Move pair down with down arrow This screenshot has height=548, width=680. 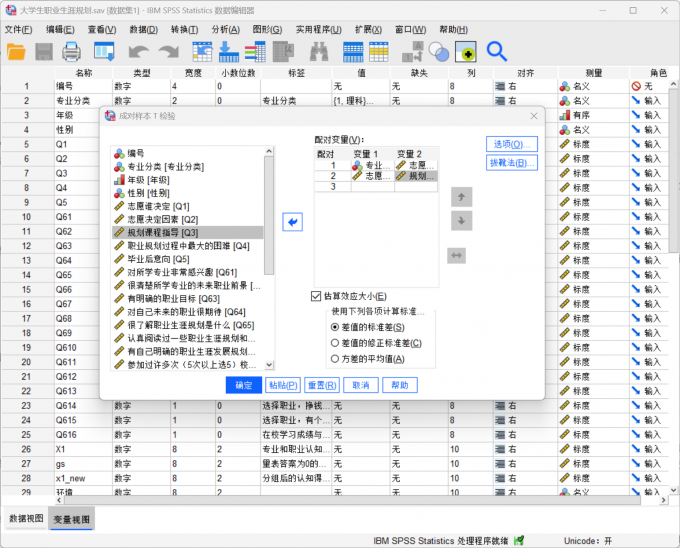(x=461, y=221)
